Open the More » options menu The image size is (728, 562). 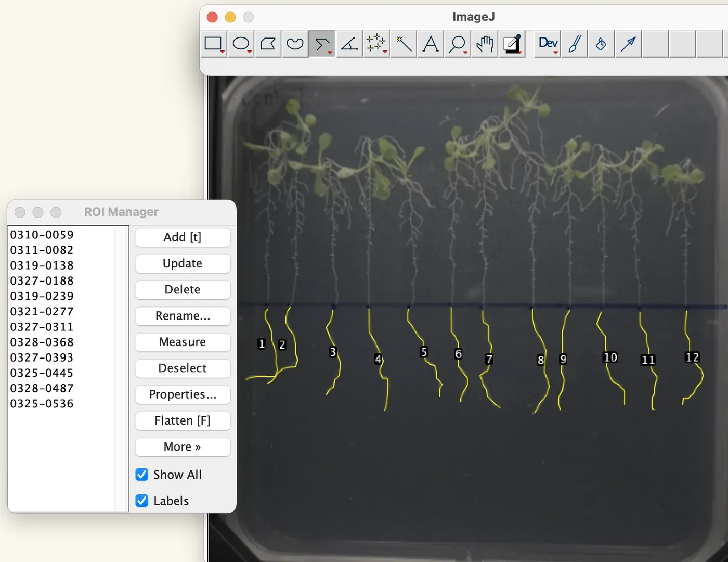point(183,447)
